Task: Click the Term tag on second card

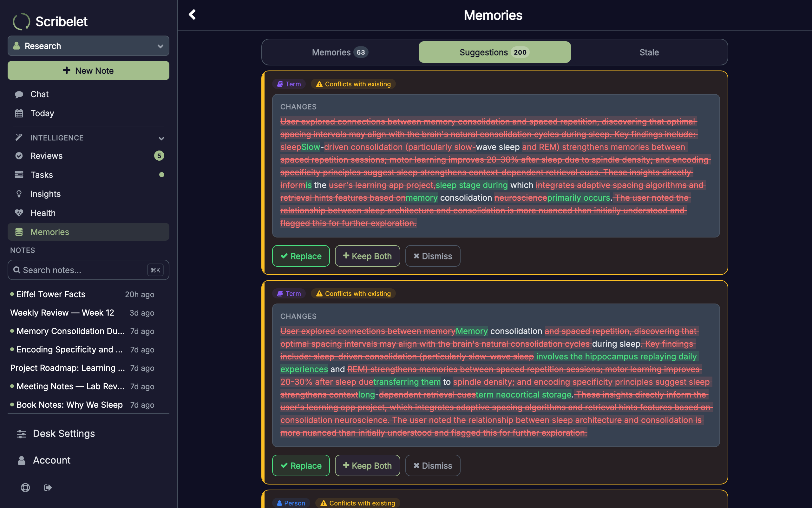Action: click(289, 293)
